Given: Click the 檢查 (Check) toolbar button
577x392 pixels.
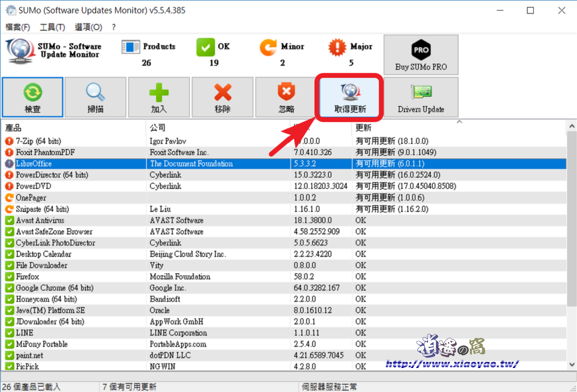Looking at the screenshot, I should (32, 97).
